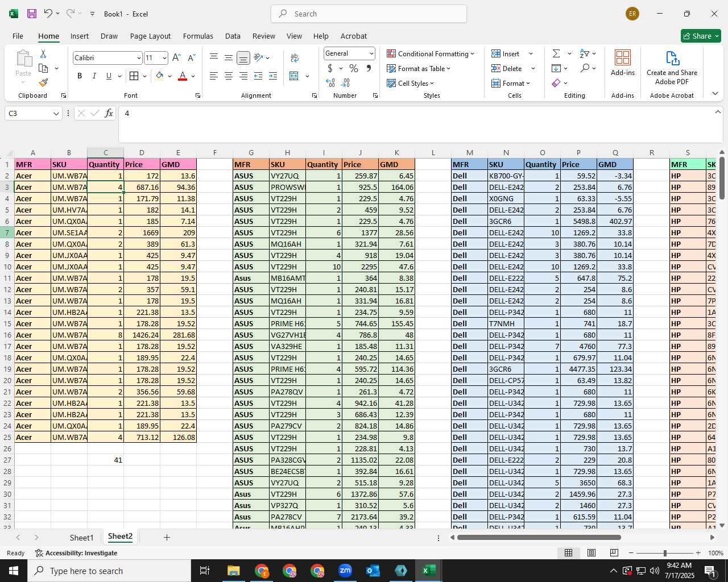Click the Insert Function fx icon
This screenshot has width=728, height=582.
click(x=109, y=114)
